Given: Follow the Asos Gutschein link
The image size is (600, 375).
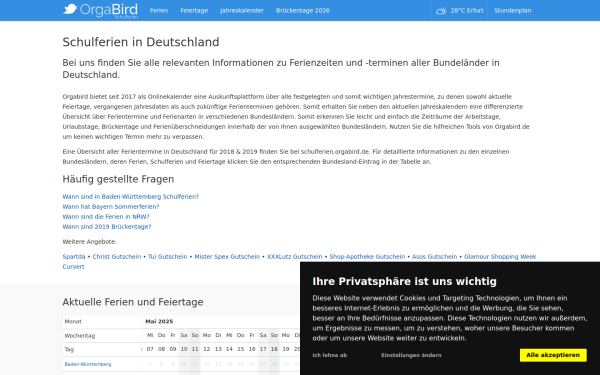Looking at the screenshot, I should tap(434, 257).
